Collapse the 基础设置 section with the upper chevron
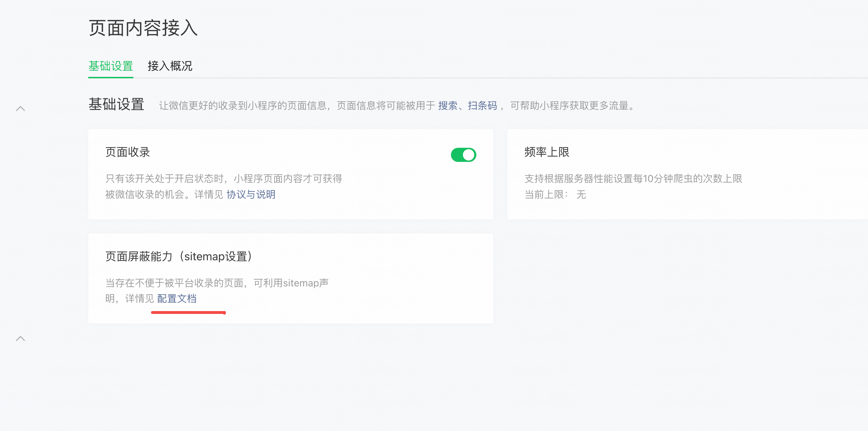Viewport: 868px width, 431px height. [20, 109]
